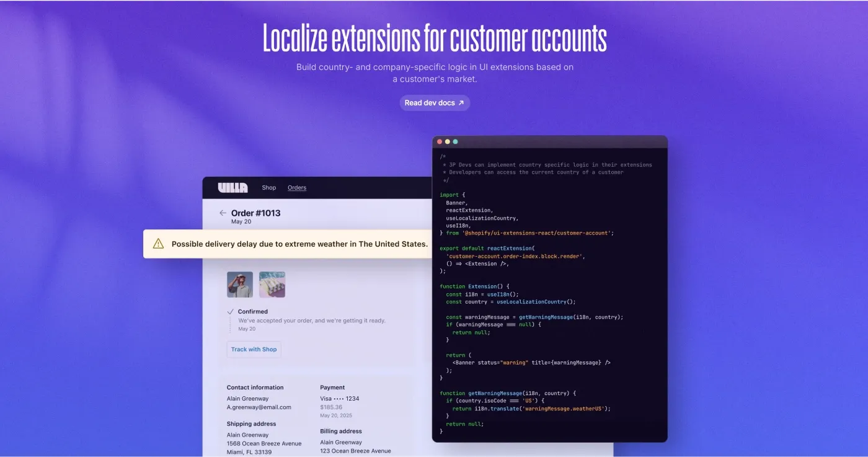Click the back arrow beside Order #1013
The height and width of the screenshot is (457, 868).
pos(222,213)
